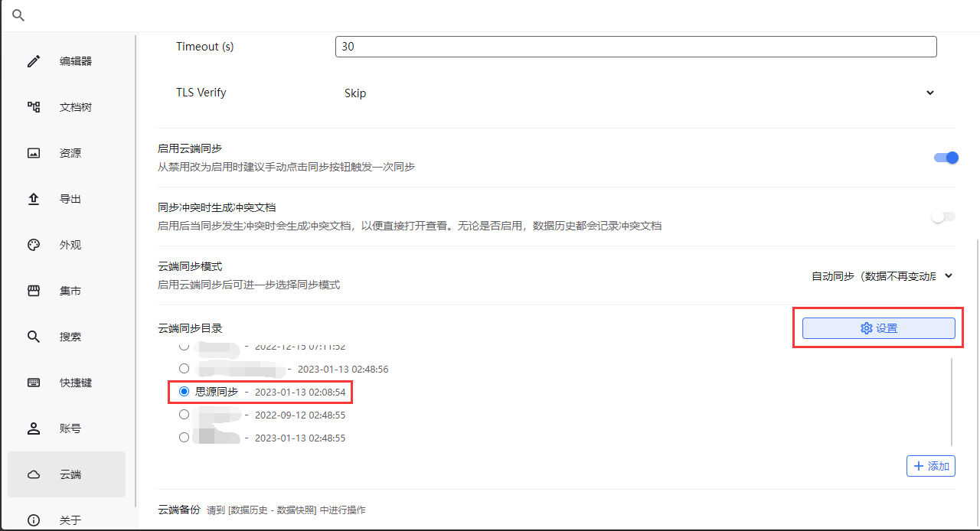The image size is (980, 531).
Task: Click the Timeout (s) input field
Action: tap(635, 47)
